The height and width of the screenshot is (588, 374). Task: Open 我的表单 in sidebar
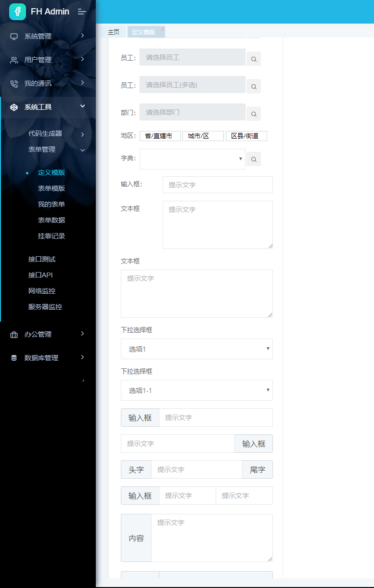(x=52, y=205)
